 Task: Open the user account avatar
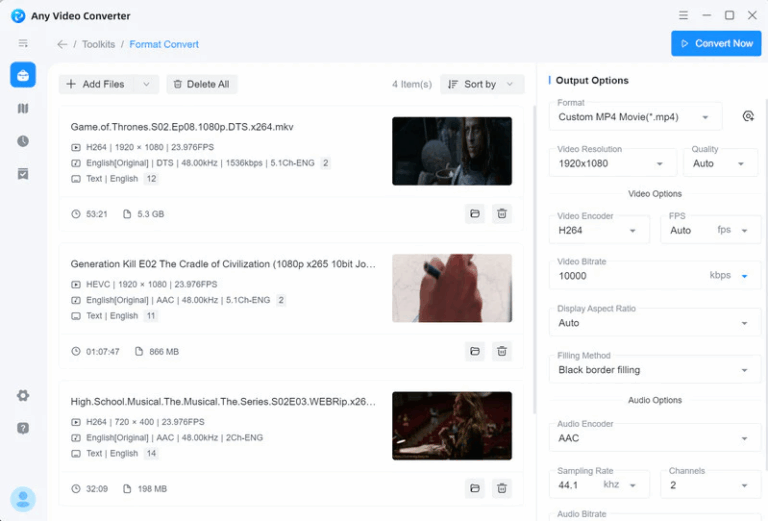coord(23,499)
